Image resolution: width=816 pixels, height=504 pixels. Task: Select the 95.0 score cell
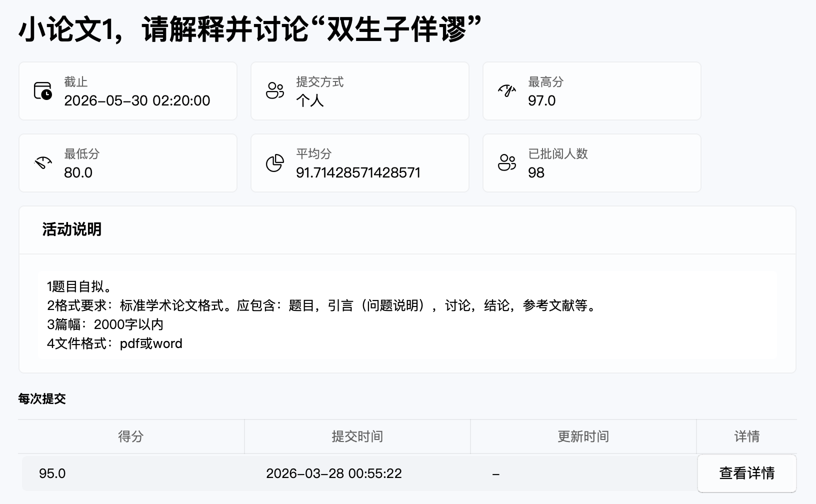[x=52, y=473]
